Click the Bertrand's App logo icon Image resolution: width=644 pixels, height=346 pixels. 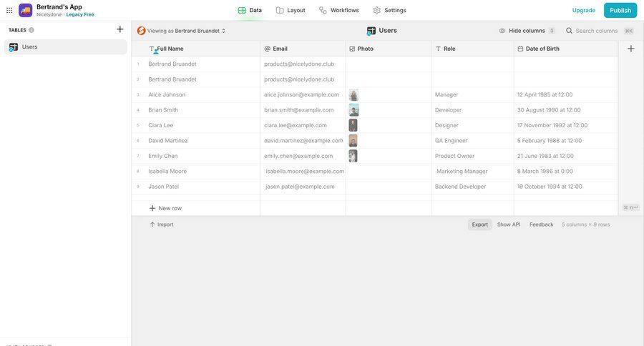point(26,10)
